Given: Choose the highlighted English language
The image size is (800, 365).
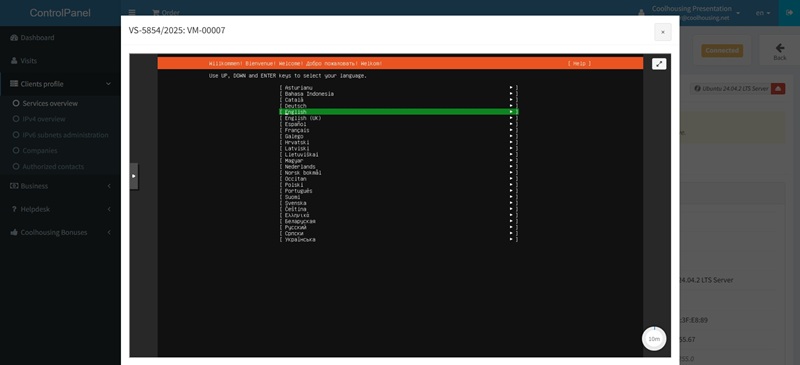Looking at the screenshot, I should (x=398, y=112).
